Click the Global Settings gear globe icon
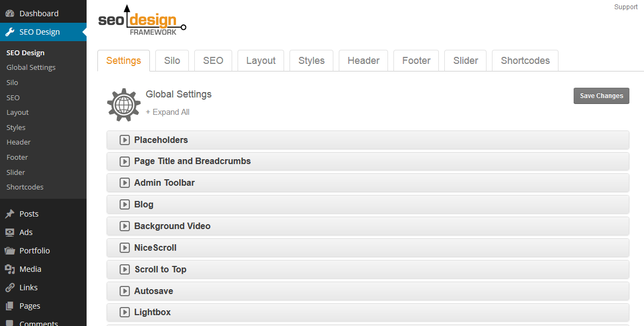Screen dimensions: 644x326 click(124, 105)
